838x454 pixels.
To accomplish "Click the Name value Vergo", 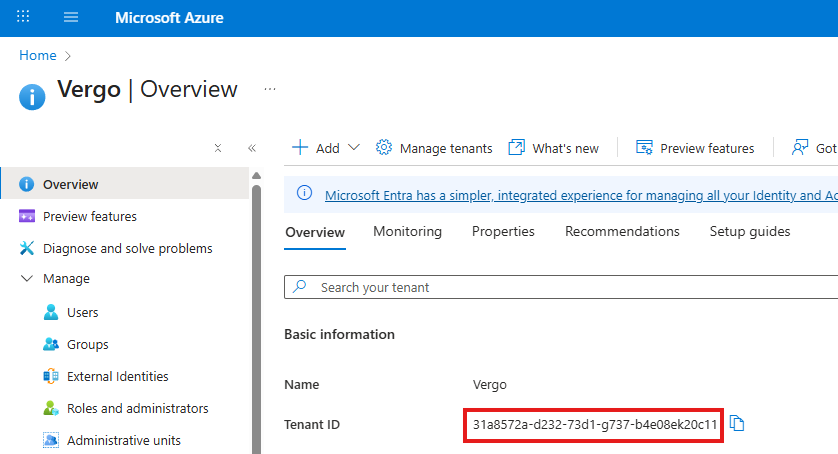I will (x=490, y=385).
